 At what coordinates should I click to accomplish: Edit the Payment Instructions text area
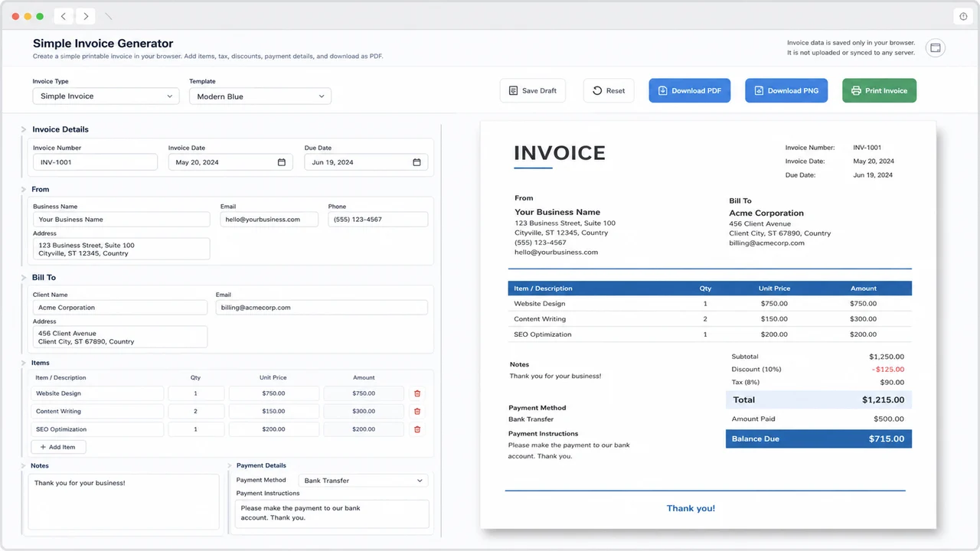[332, 514]
